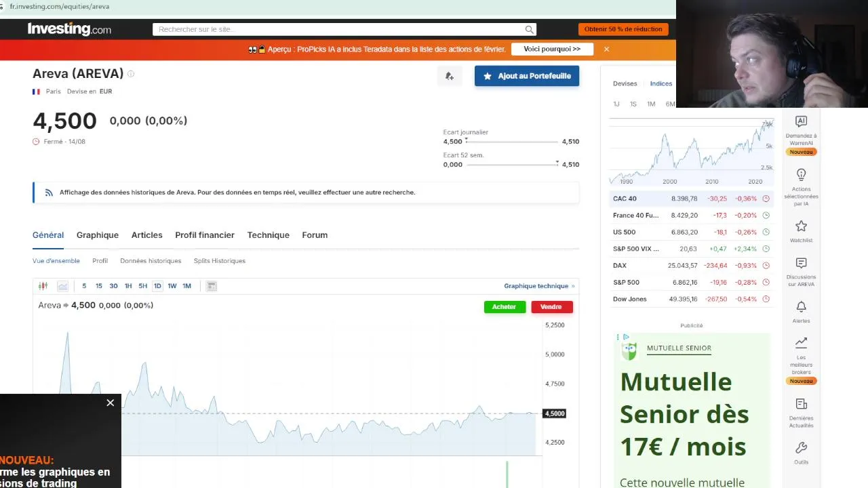Screen dimensions: 868x488
Task: Open Outils wrench icon in sidebar
Action: coord(801,448)
